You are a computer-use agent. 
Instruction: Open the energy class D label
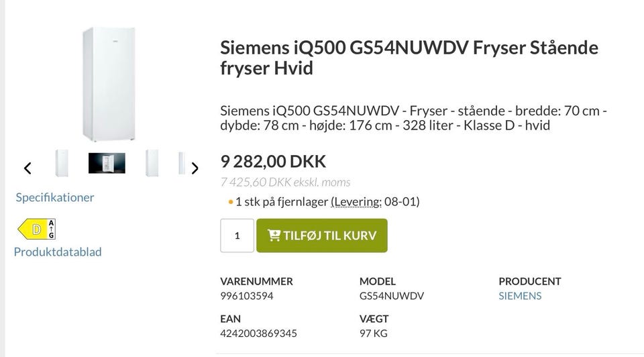(36, 229)
